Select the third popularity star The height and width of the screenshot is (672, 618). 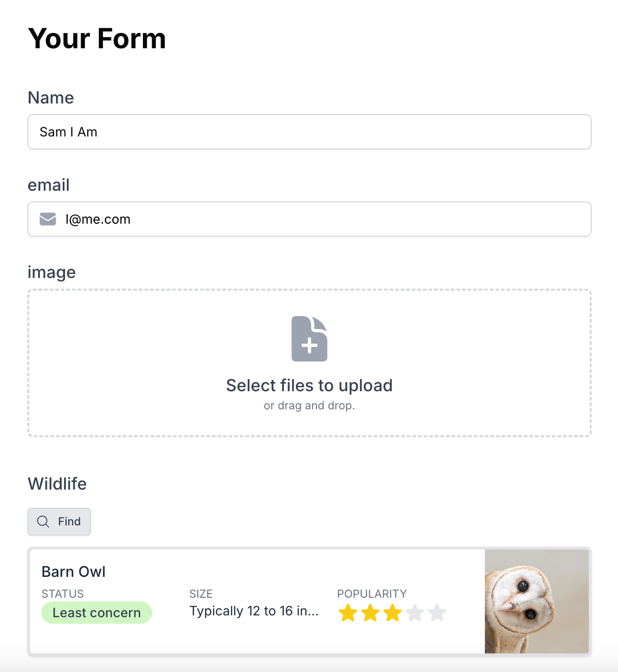pos(393,613)
